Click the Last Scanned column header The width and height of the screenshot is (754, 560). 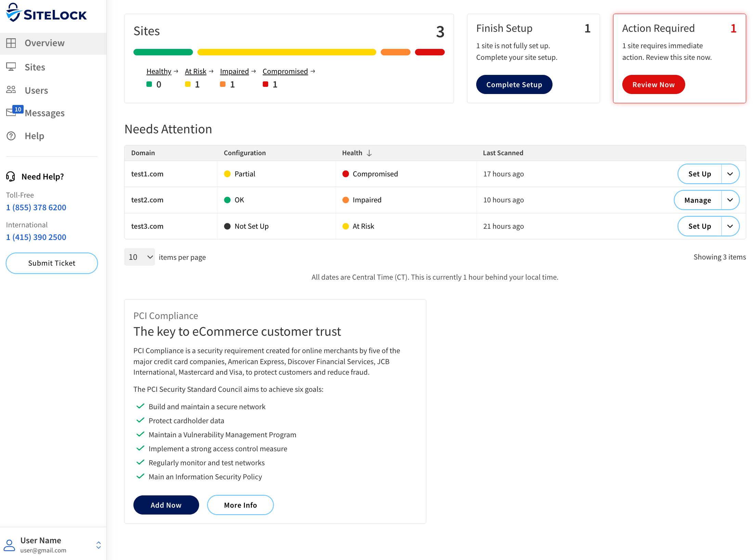(x=503, y=153)
